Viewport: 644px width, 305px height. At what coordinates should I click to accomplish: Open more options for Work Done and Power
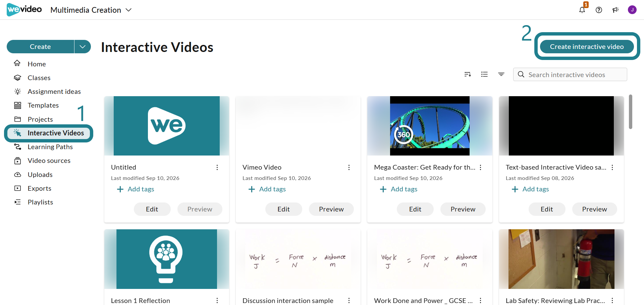point(480,301)
